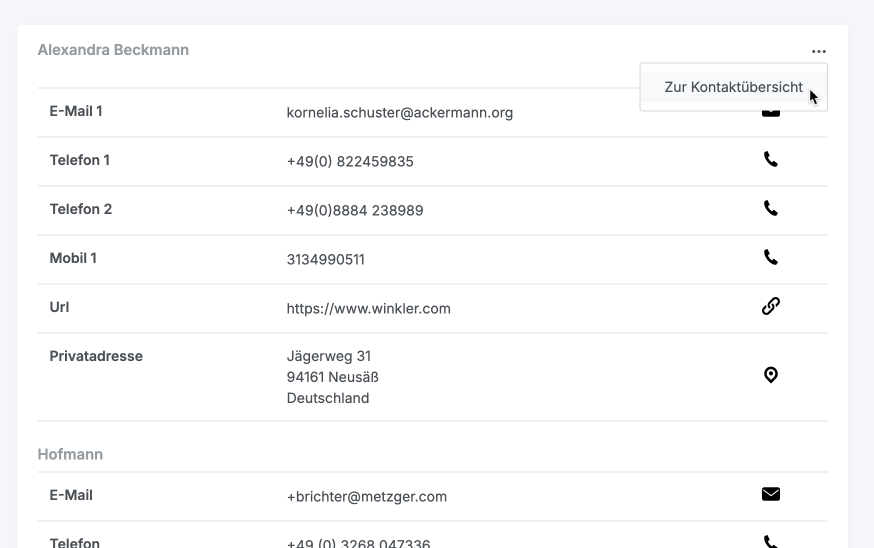The width and height of the screenshot is (874, 548).
Task: Click email +brichter@metzger.com
Action: (x=366, y=497)
